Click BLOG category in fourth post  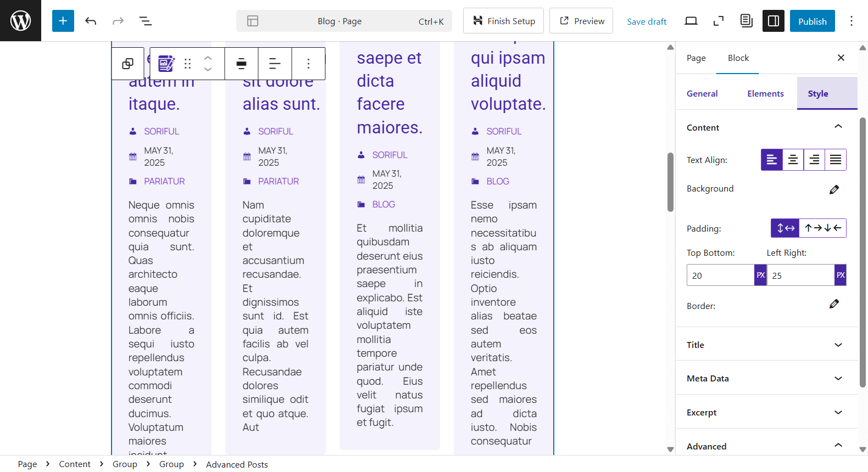(x=498, y=181)
